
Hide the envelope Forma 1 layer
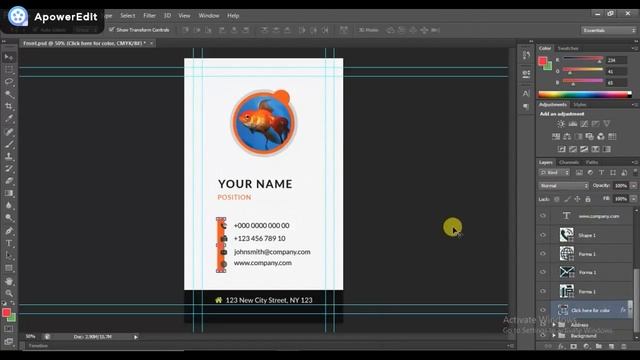click(x=543, y=272)
